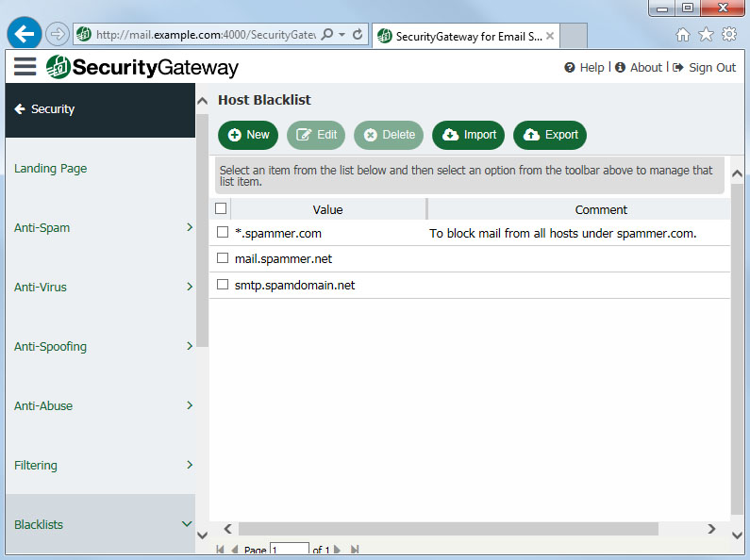
Task: Click the Delete button
Action: 389,135
